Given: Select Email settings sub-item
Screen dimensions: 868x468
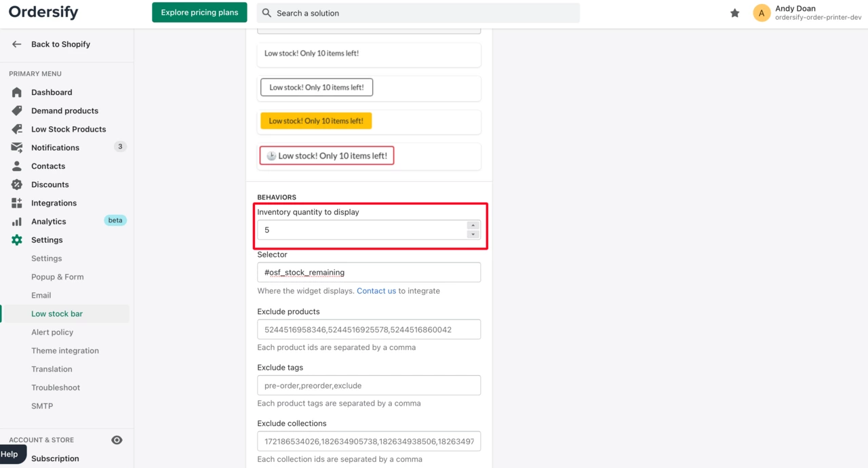Looking at the screenshot, I should click(x=41, y=295).
